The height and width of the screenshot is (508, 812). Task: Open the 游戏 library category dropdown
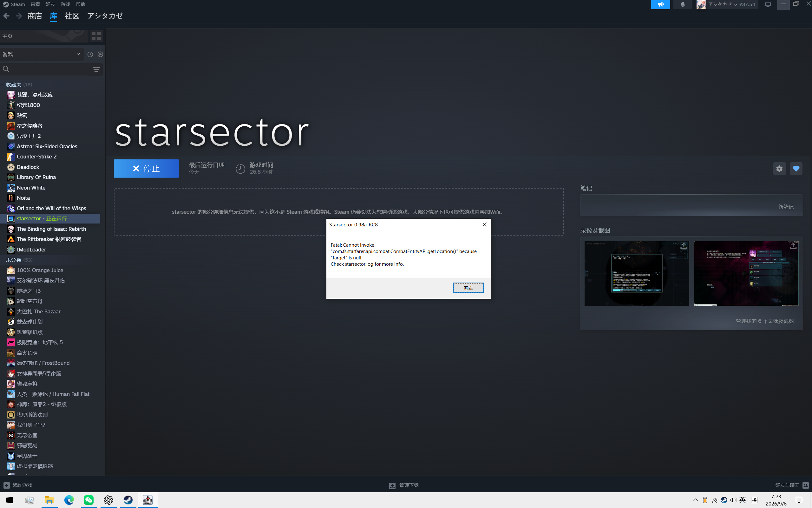point(42,54)
